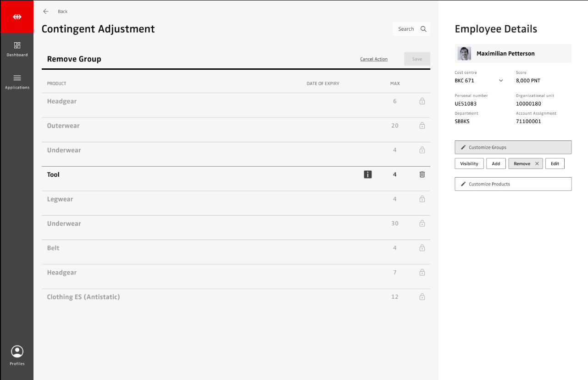
Task: Open Applications menu in sidebar
Action: (x=17, y=82)
